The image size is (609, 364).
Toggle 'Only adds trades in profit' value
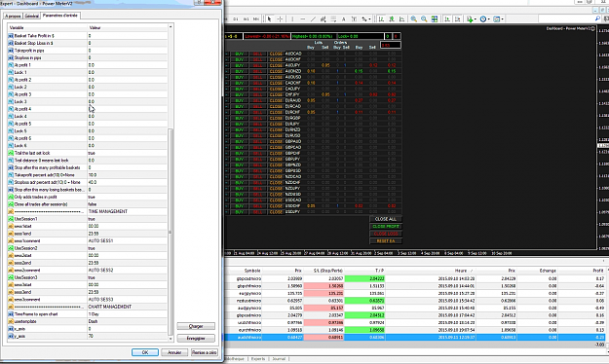tap(128, 197)
